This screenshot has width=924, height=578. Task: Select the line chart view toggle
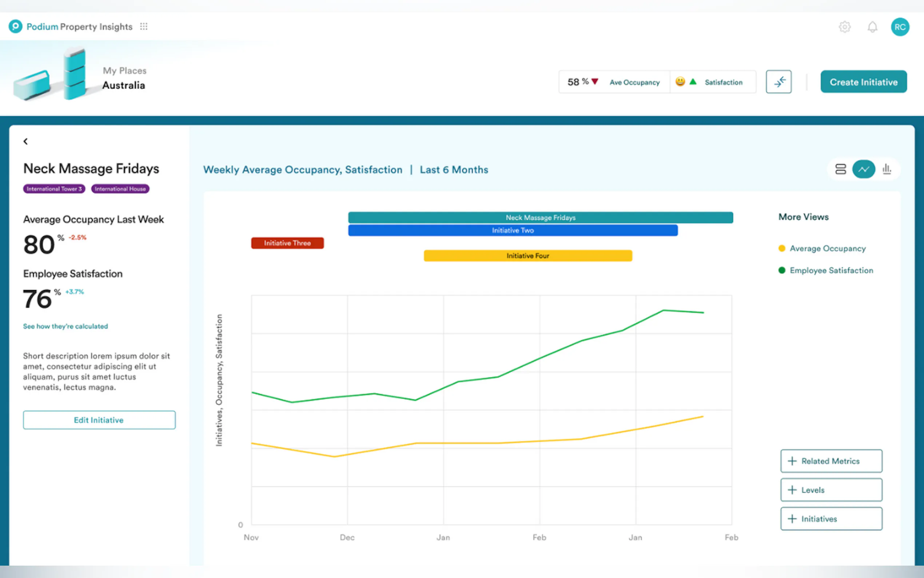[x=863, y=169]
